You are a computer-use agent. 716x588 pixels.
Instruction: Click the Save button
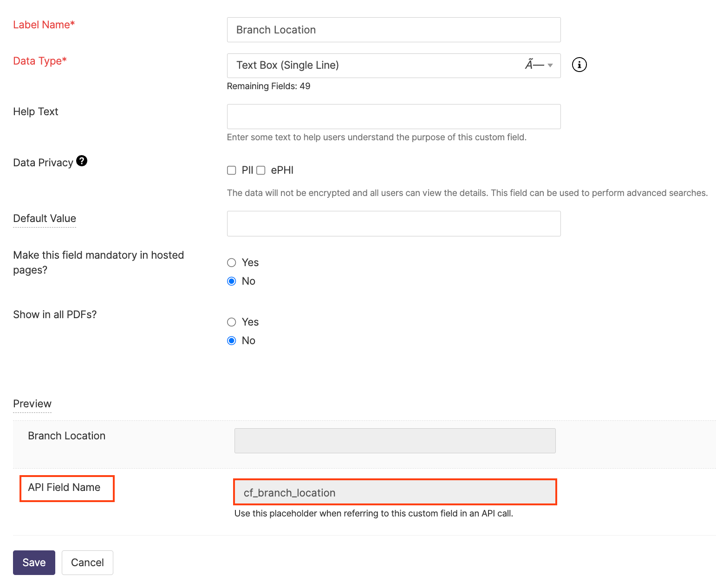pos(34,562)
